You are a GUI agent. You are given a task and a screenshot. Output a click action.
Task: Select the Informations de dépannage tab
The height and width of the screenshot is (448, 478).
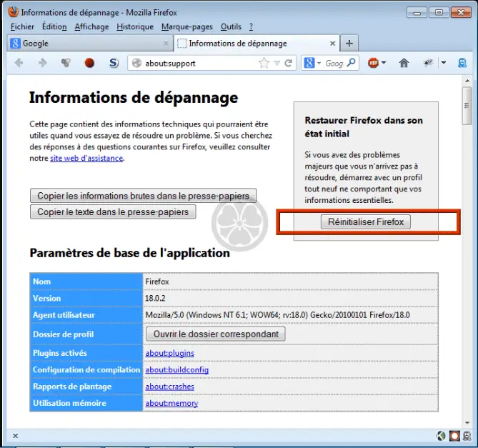[257, 44]
